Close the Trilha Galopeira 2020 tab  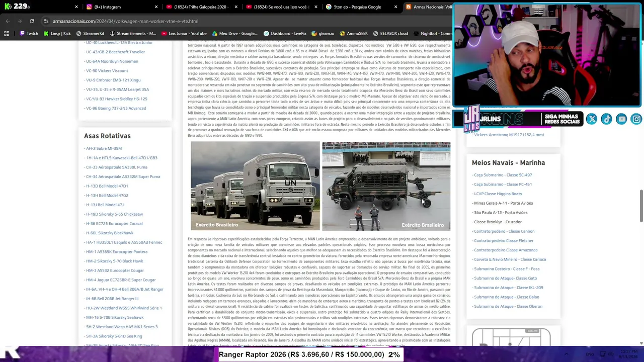(x=236, y=7)
